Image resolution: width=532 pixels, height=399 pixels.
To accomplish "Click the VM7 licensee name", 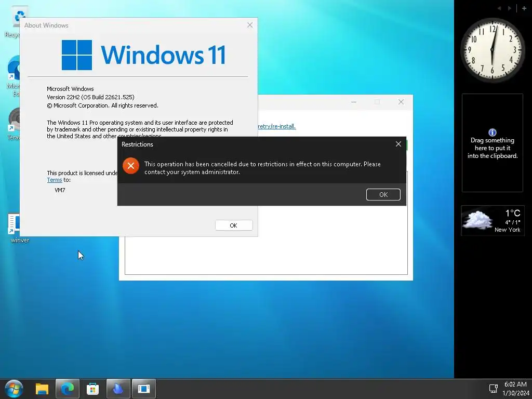I will pyautogui.click(x=60, y=190).
